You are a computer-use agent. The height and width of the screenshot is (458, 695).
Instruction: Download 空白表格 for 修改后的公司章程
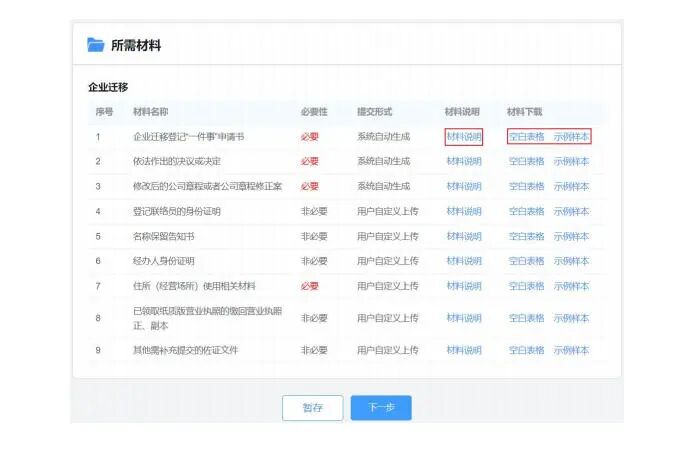pyautogui.click(x=526, y=186)
